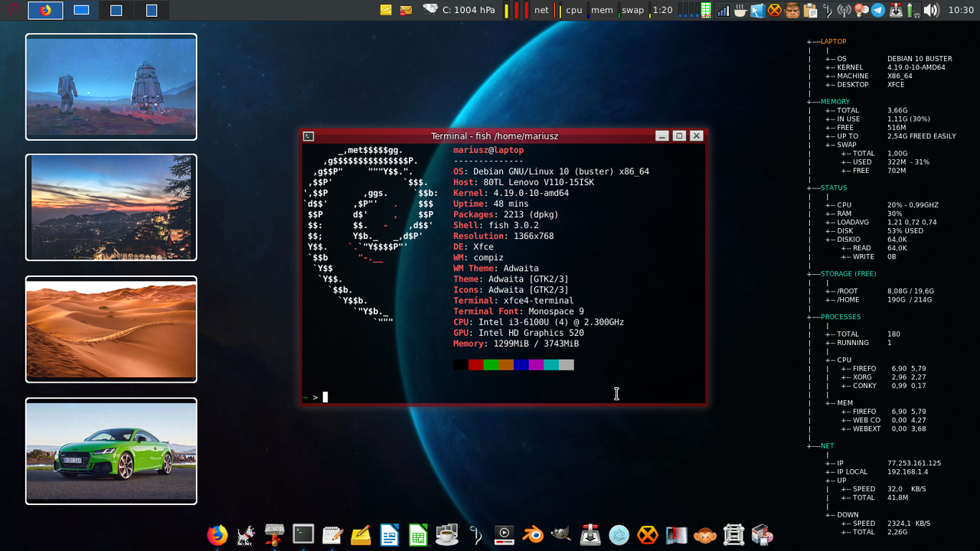Switch to the second workspace with wide window
The image size is (980, 551).
click(x=80, y=10)
